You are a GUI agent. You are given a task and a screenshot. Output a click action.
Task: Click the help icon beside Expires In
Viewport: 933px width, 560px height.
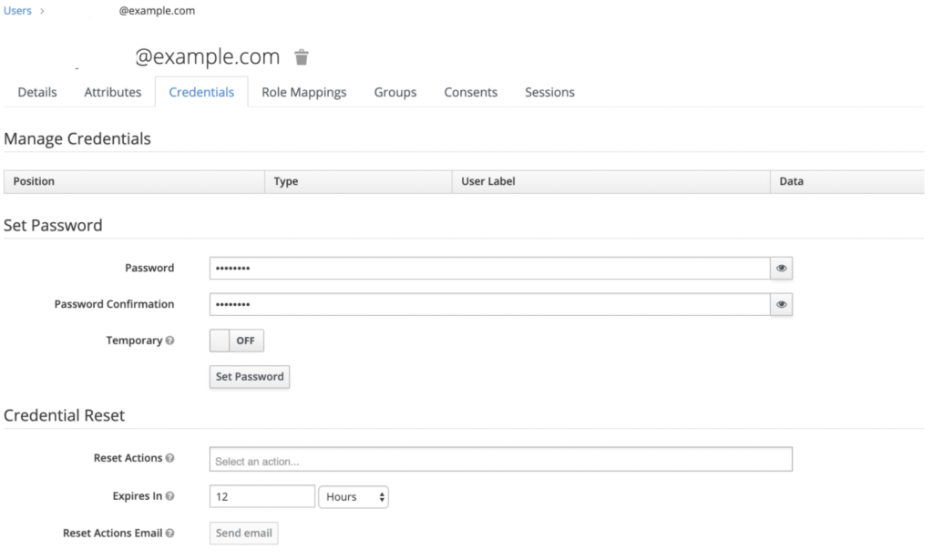click(x=170, y=496)
